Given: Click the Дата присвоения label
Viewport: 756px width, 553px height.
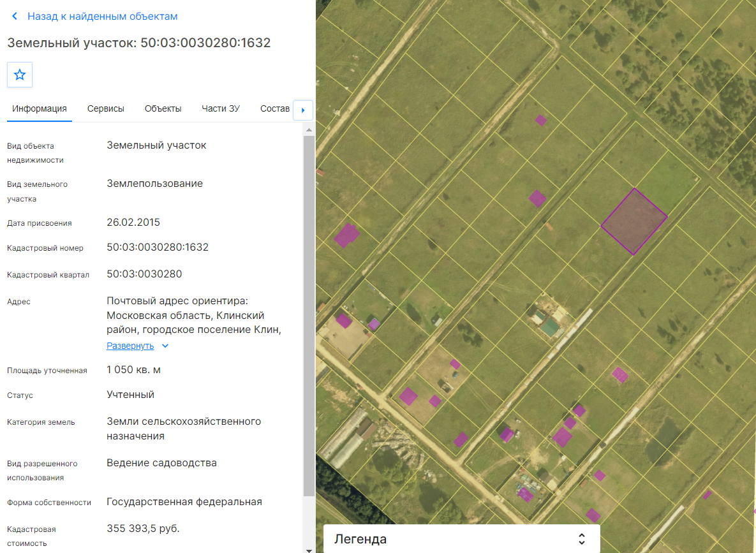Looking at the screenshot, I should click(39, 223).
